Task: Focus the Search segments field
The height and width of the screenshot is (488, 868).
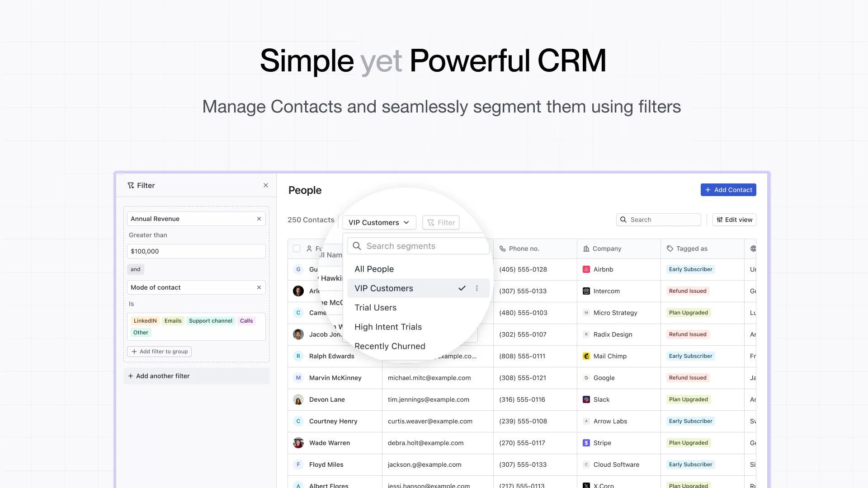Action: click(418, 246)
